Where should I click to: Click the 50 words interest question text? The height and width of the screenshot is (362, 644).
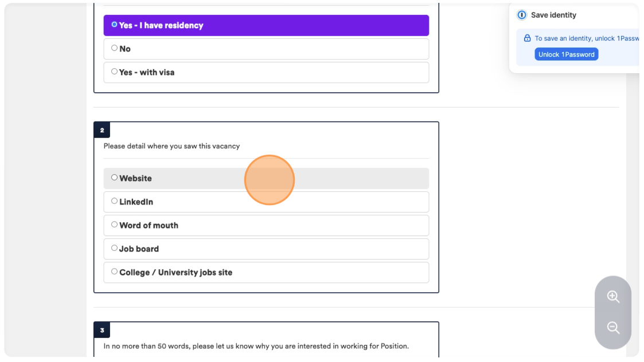(256, 346)
